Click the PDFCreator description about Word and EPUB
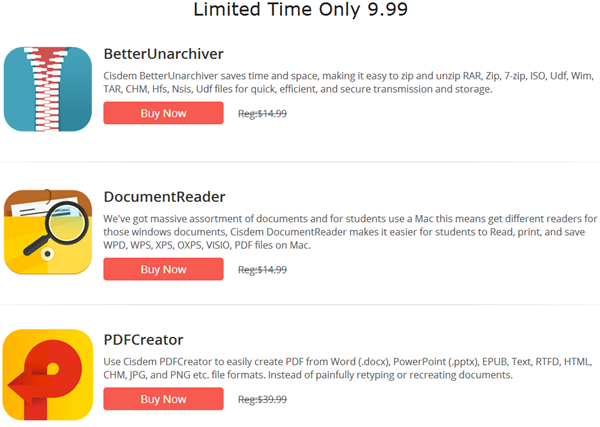The width and height of the screenshot is (600, 427). [348, 368]
